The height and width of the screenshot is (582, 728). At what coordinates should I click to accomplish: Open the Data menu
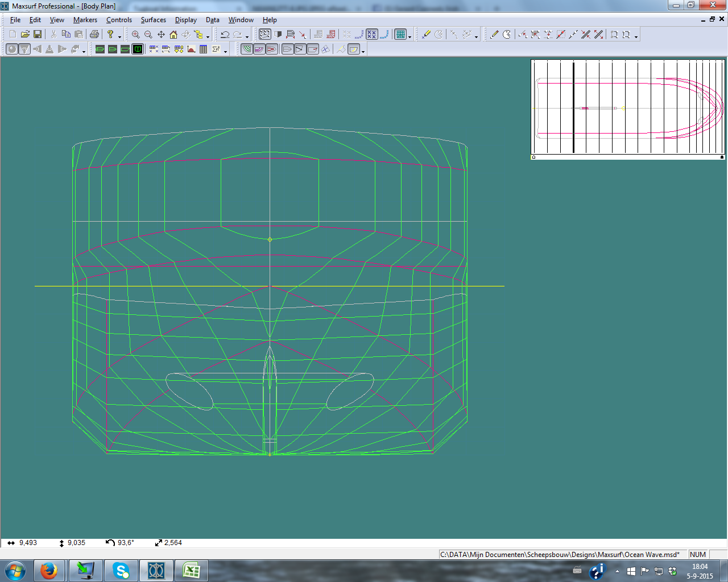click(213, 20)
